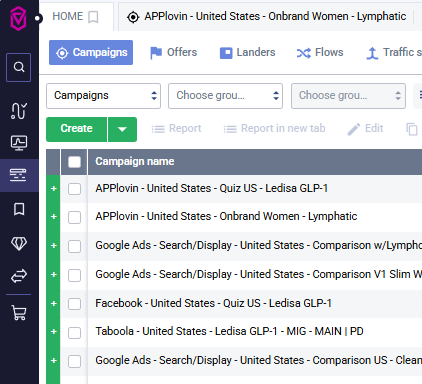This screenshot has height=384, width=422.
Task: Open the search icon in sidebar
Action: click(18, 67)
